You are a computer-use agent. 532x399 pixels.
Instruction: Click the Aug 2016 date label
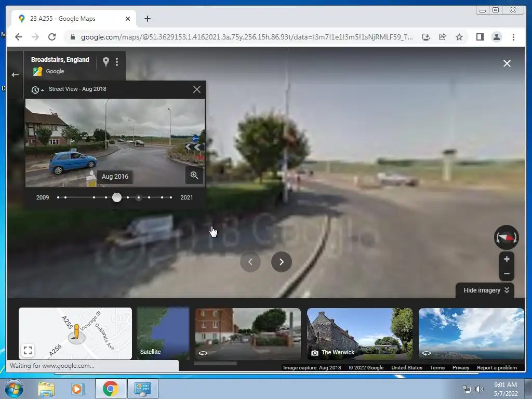point(115,177)
